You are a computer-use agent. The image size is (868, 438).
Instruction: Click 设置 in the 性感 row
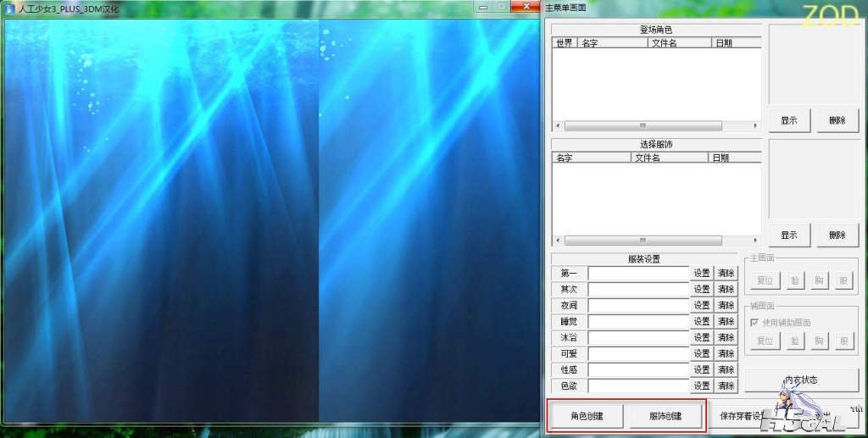(702, 369)
